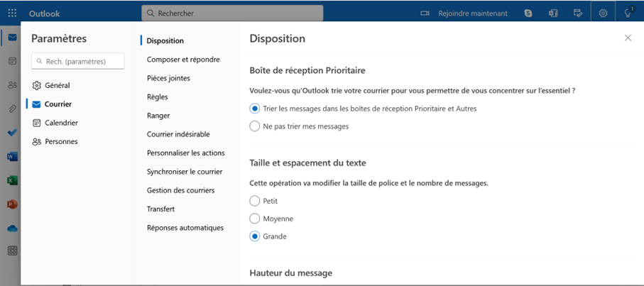The height and width of the screenshot is (286, 644).
Task: Open the lightbulb tips icon
Action: point(628,13)
